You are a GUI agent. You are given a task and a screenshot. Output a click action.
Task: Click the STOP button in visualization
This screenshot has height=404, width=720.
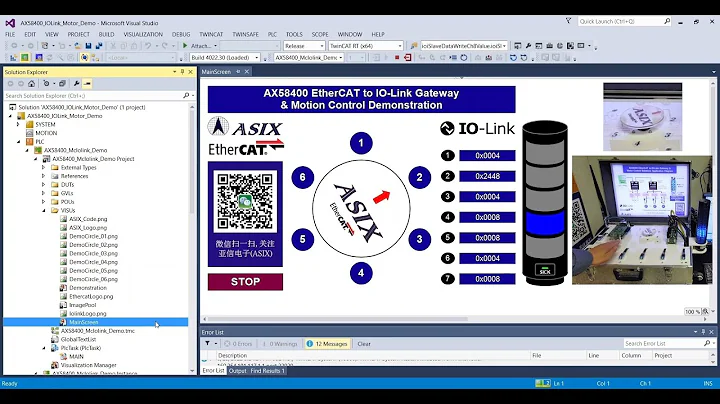click(245, 282)
